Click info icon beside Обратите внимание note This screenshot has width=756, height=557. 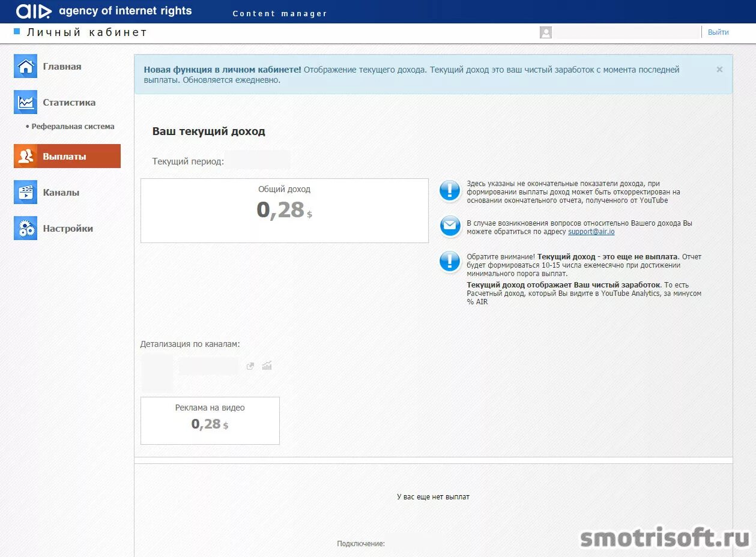point(450,262)
